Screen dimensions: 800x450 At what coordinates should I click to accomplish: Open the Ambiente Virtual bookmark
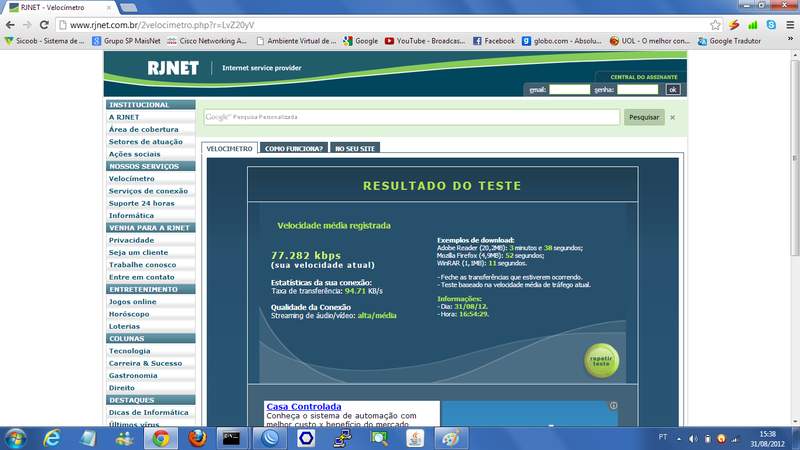tap(296, 41)
